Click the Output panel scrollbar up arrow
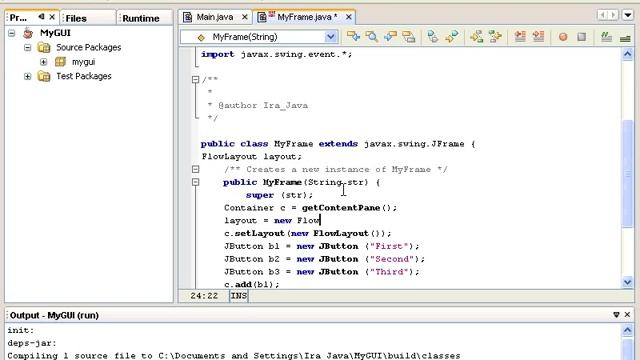The image size is (640, 360). pyautogui.click(x=628, y=330)
